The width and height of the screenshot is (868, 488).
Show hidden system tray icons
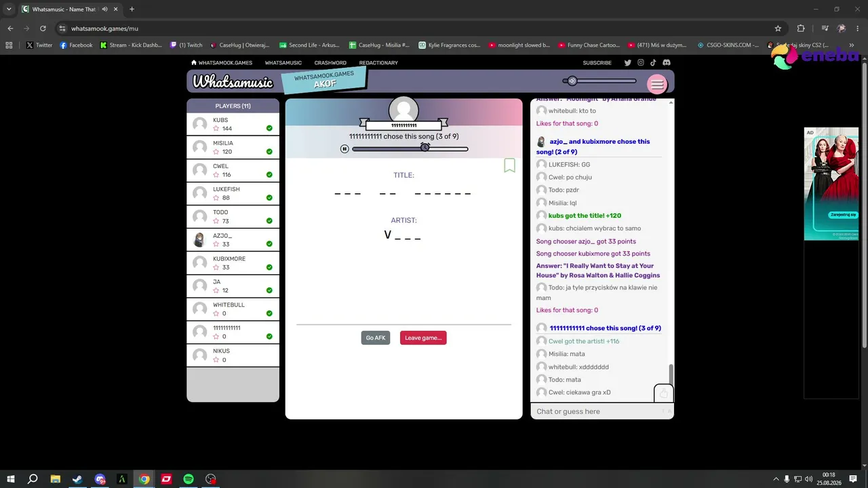click(775, 479)
